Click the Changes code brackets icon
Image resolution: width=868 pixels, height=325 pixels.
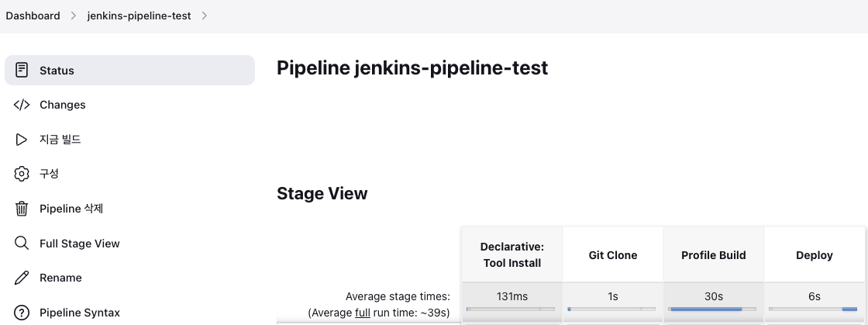pyautogui.click(x=22, y=105)
